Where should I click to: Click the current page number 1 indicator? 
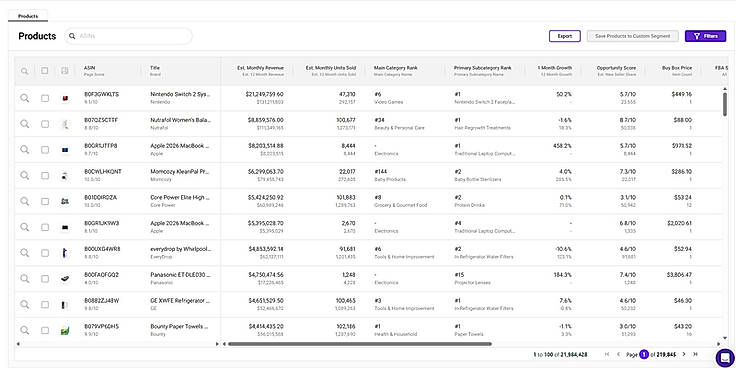click(x=644, y=354)
